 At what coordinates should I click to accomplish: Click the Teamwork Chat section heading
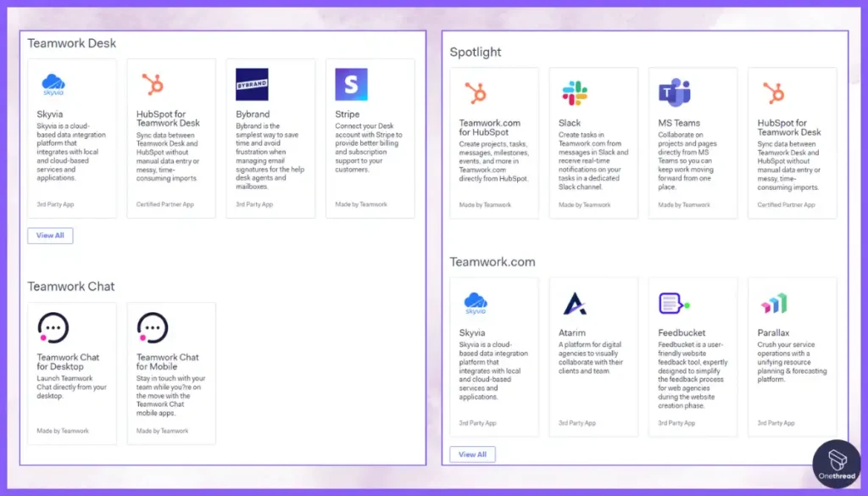coord(71,287)
